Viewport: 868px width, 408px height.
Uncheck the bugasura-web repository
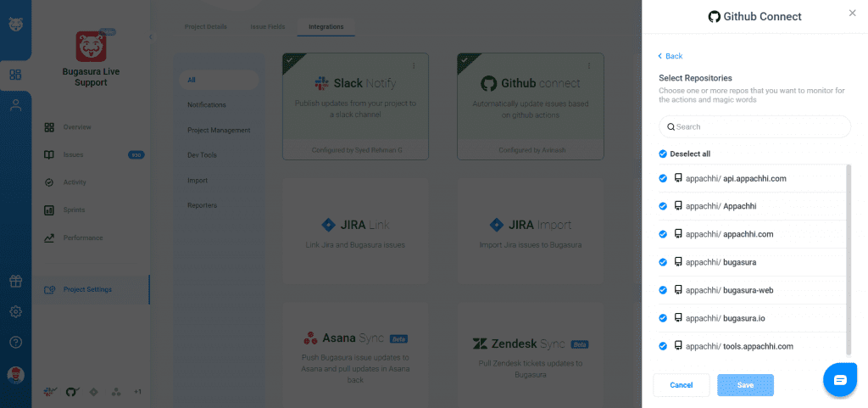point(663,290)
